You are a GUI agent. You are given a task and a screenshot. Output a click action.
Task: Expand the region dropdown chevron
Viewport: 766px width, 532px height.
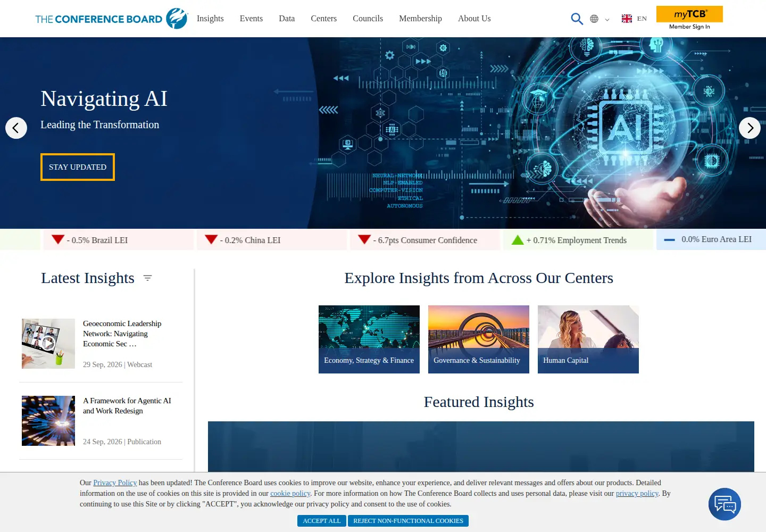(607, 20)
